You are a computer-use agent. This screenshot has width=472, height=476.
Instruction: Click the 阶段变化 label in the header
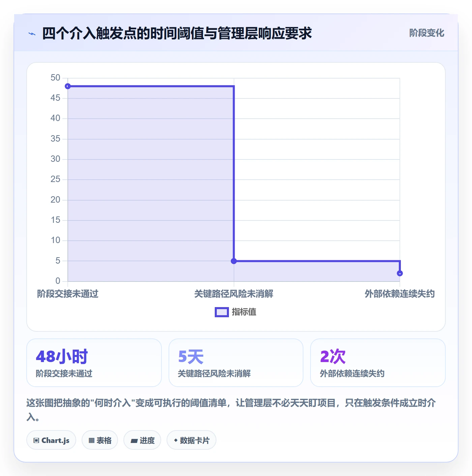coord(426,33)
